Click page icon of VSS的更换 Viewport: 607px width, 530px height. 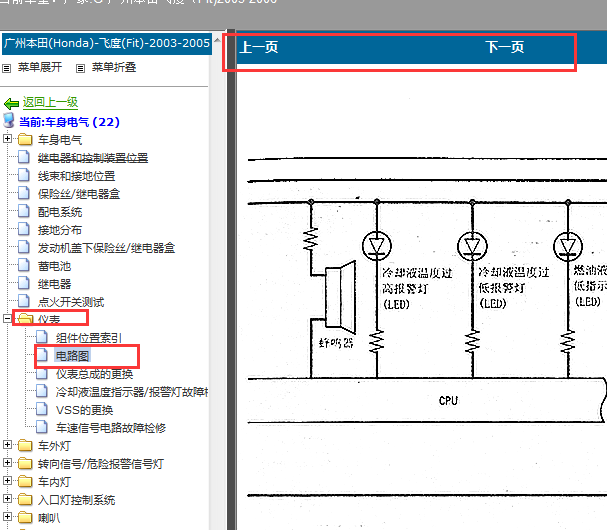(x=42, y=409)
